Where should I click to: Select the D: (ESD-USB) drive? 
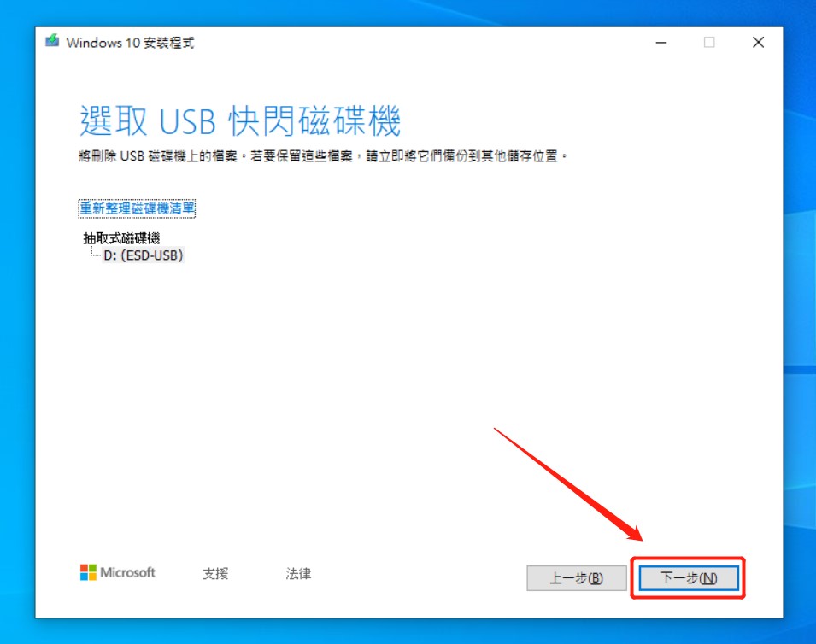pyautogui.click(x=143, y=255)
